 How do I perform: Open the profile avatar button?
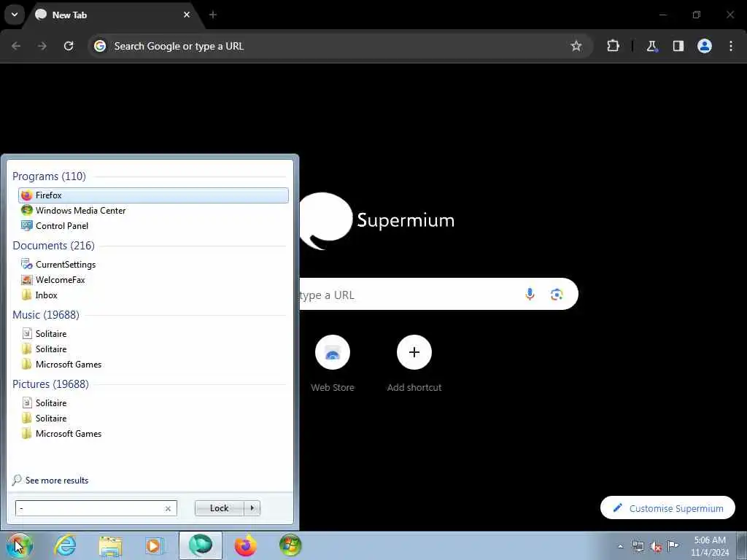click(705, 46)
